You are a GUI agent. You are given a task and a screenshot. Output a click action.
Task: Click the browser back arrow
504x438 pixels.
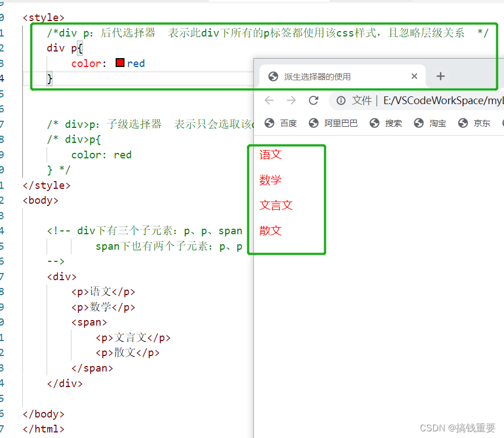click(269, 100)
